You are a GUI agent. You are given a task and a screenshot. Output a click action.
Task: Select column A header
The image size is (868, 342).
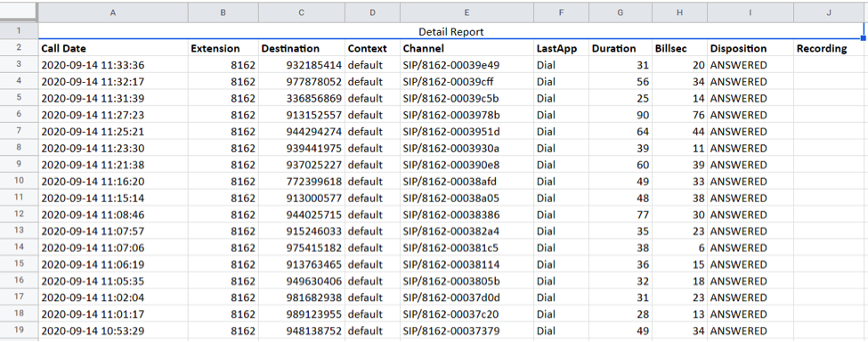click(113, 12)
